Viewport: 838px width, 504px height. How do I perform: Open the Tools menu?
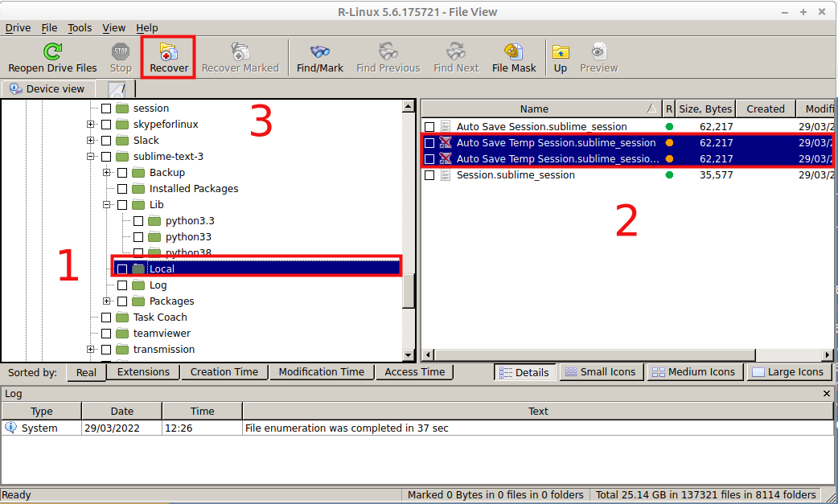click(x=79, y=27)
